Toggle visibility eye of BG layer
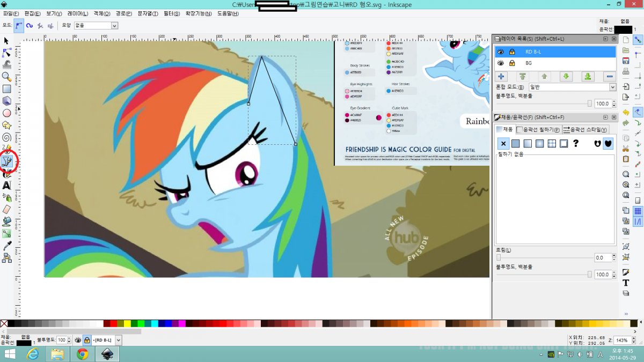This screenshot has height=362, width=644. coord(501,63)
